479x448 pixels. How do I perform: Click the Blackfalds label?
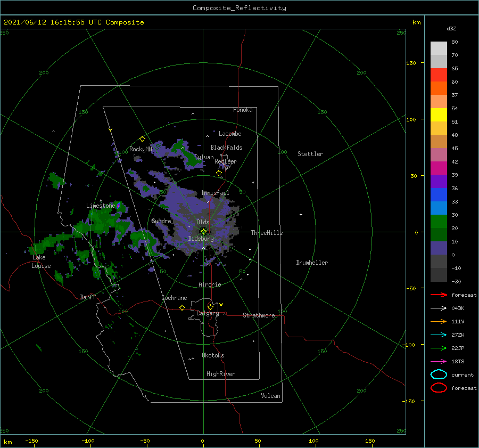point(226,148)
